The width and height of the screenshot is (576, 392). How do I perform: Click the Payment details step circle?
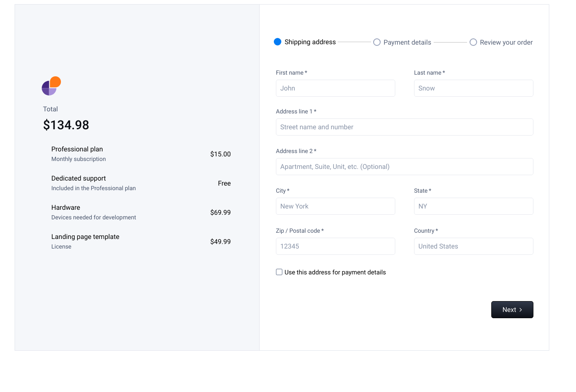tap(377, 42)
